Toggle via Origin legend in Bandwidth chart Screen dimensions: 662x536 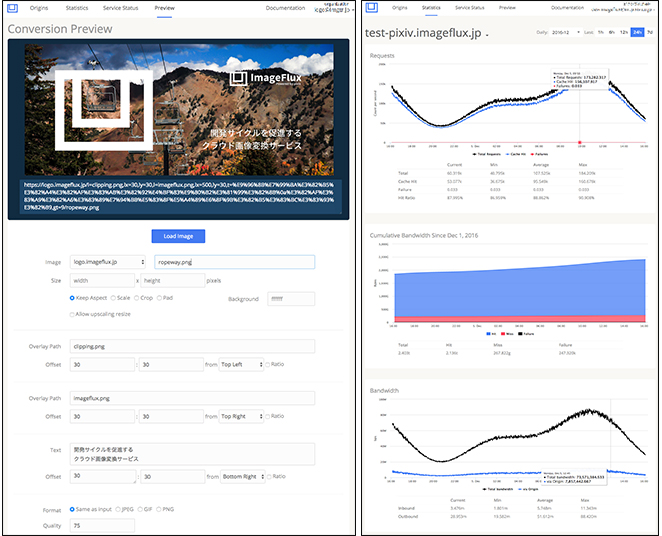pos(528,489)
